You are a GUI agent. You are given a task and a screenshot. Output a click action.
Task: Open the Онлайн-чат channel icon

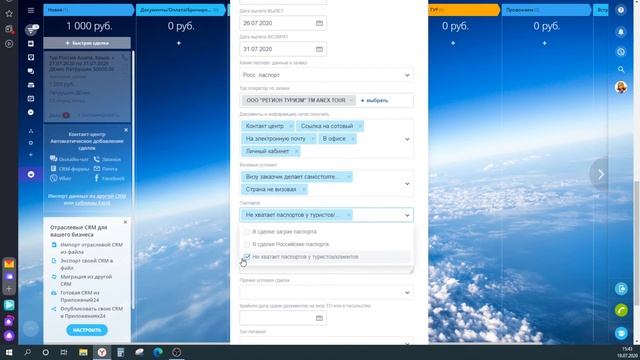coord(53,159)
